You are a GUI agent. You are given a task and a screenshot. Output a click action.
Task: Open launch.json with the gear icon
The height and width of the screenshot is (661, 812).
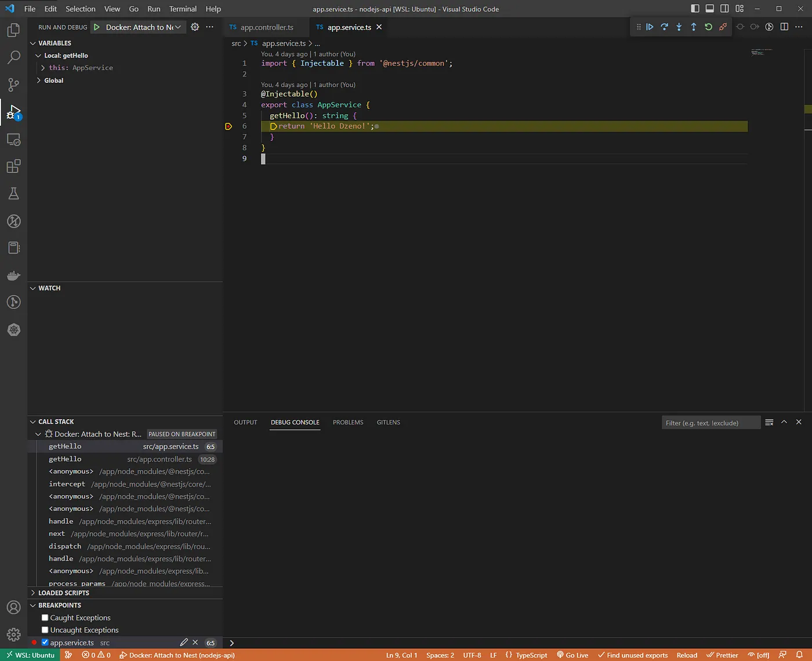point(195,27)
